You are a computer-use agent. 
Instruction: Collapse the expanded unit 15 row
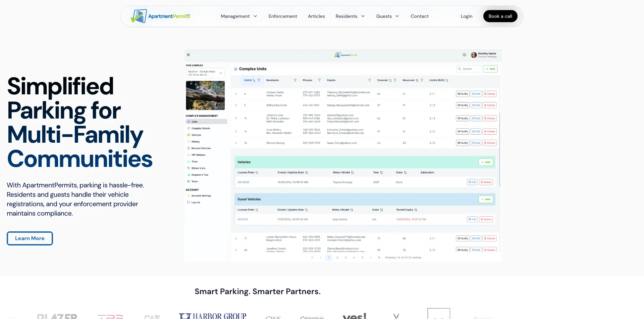[236, 143]
